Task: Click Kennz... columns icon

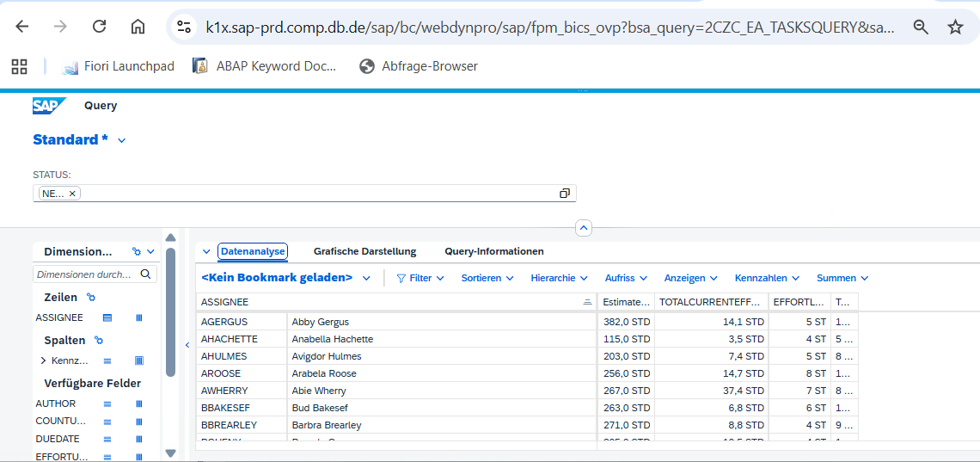Action: pos(139,360)
